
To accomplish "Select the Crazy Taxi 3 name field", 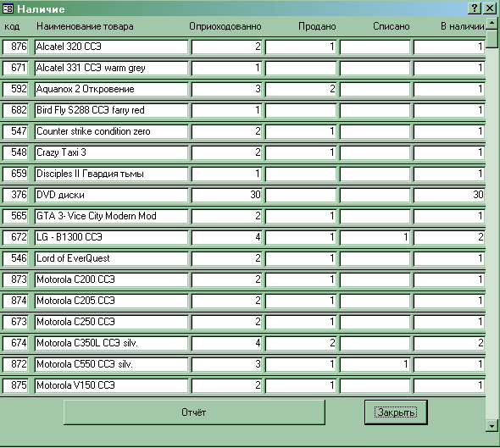I will (x=111, y=152).
